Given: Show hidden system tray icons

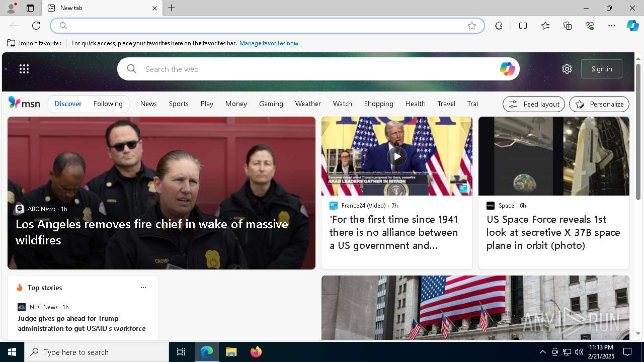Looking at the screenshot, I should click(542, 352).
